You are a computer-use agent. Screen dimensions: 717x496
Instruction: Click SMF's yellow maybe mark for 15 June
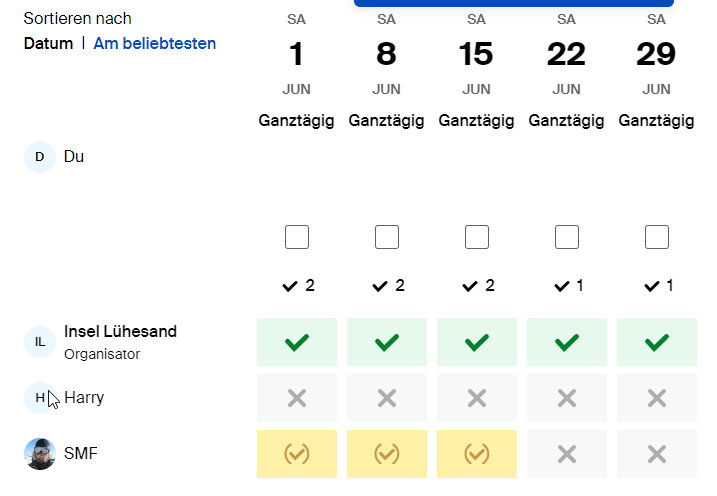(x=477, y=454)
